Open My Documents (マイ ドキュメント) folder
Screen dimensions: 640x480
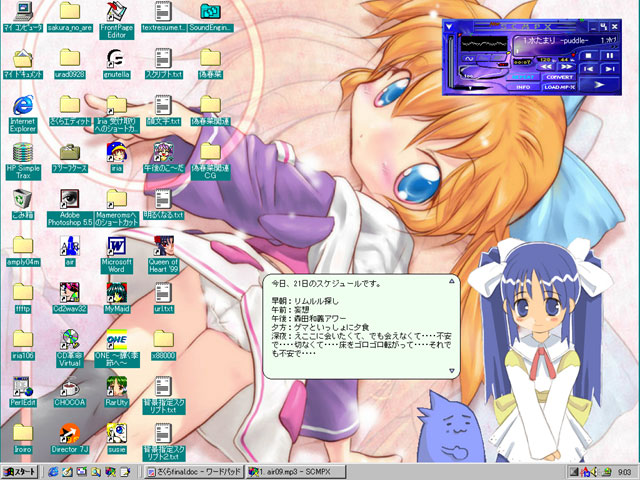tap(23, 64)
